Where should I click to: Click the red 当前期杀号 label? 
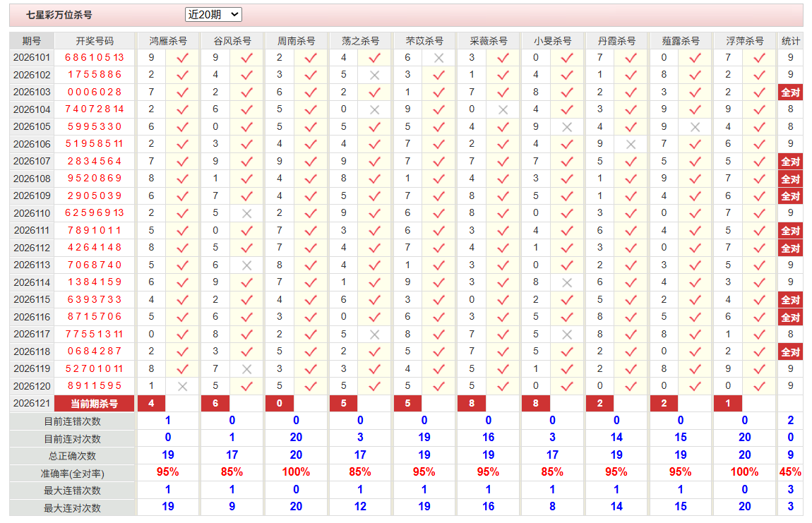tap(94, 404)
